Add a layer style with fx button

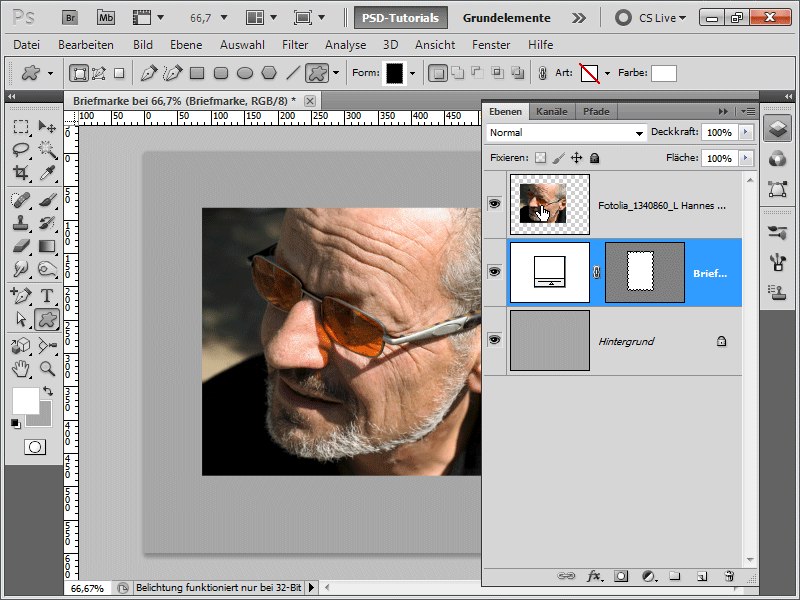click(594, 576)
